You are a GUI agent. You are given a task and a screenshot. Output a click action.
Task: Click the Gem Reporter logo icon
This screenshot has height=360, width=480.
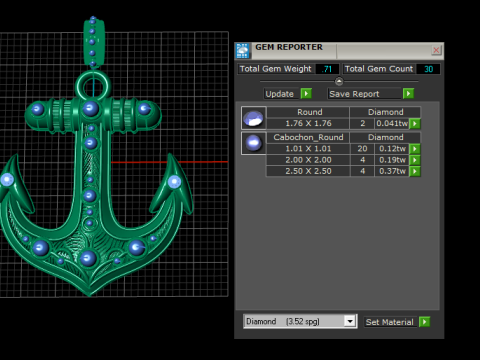pos(243,51)
